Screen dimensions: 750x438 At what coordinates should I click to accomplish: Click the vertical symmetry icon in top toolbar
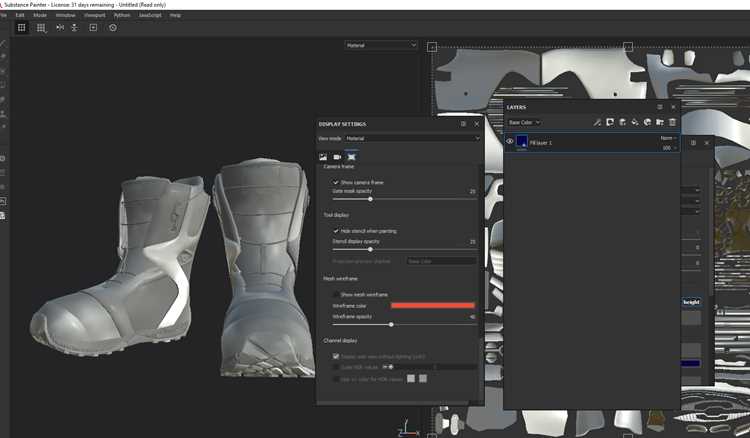[74, 28]
